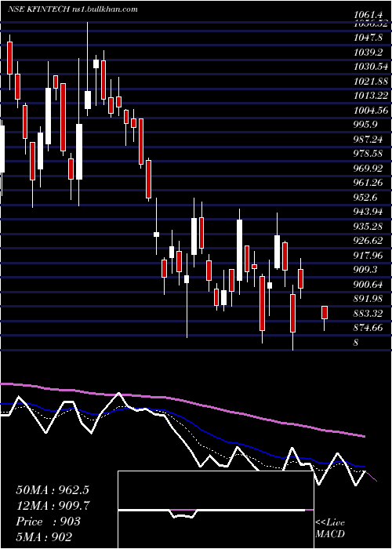
Task: Click the 900.64 price level label
Action: point(368,285)
